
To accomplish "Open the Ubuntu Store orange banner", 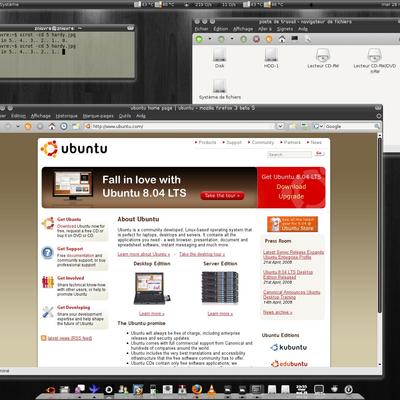I will (292, 224).
